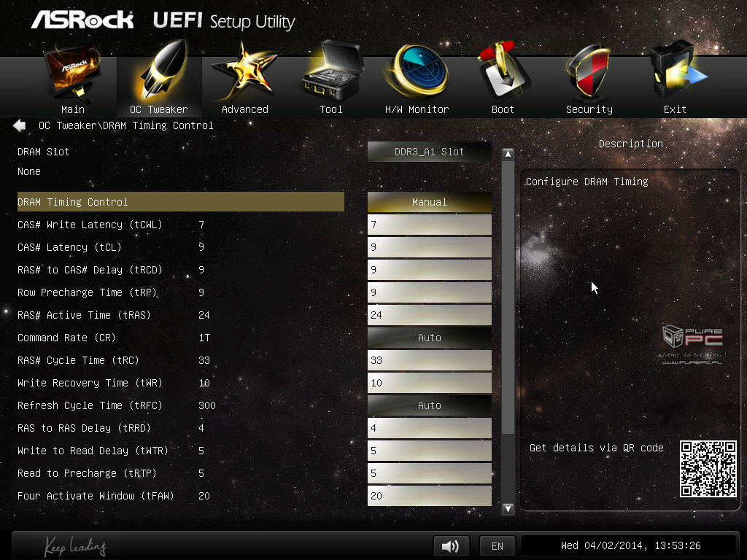Toggle the speaker sound icon
This screenshot has height=560, width=747.
coord(451,545)
